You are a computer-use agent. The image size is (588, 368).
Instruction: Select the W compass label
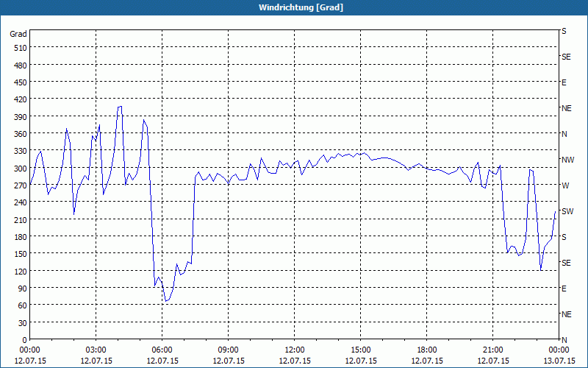(x=564, y=185)
